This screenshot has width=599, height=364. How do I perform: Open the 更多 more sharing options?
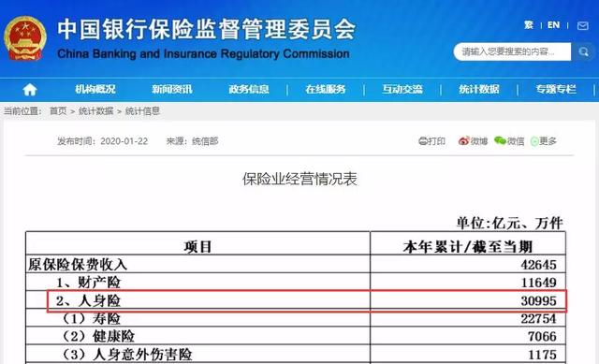pos(544,141)
